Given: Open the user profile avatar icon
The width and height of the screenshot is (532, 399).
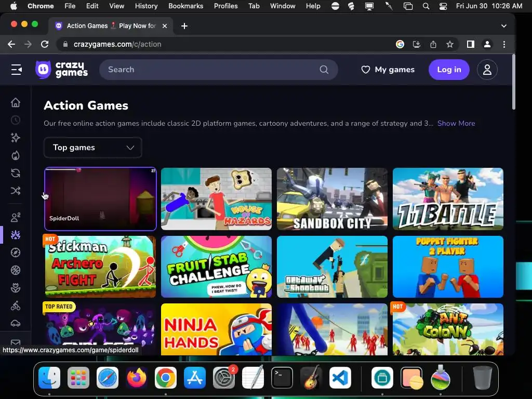Looking at the screenshot, I should [x=487, y=70].
